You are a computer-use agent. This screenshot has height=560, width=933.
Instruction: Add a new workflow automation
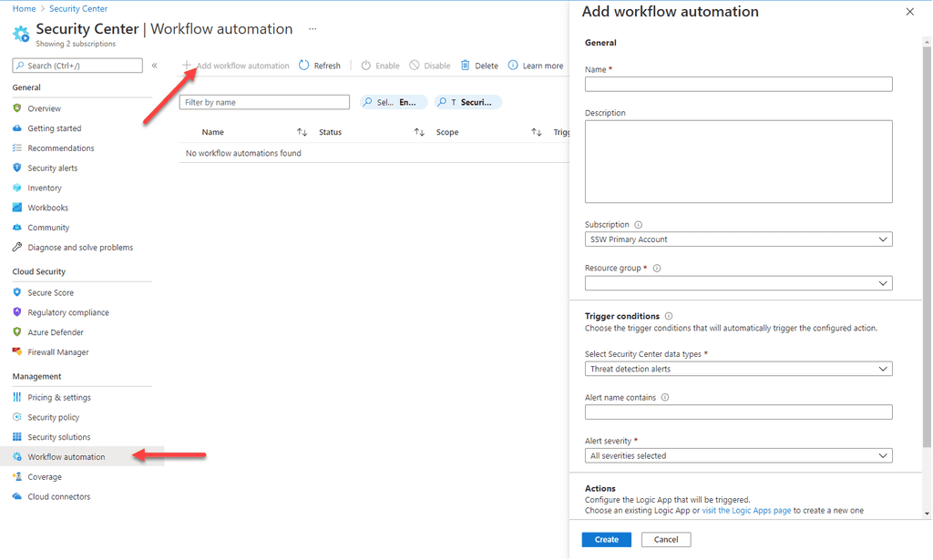pos(240,65)
